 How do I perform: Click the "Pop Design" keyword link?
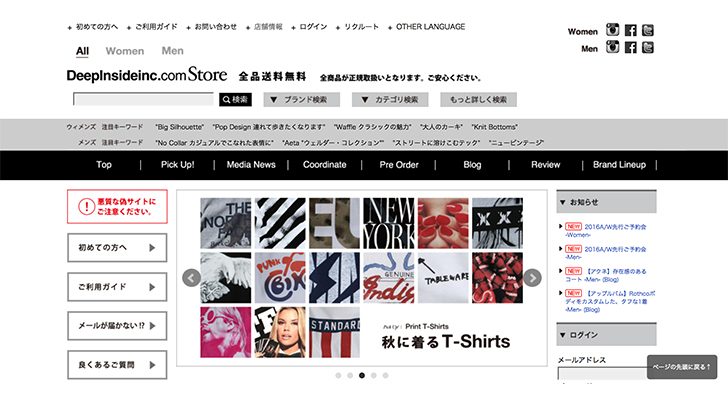(269, 127)
